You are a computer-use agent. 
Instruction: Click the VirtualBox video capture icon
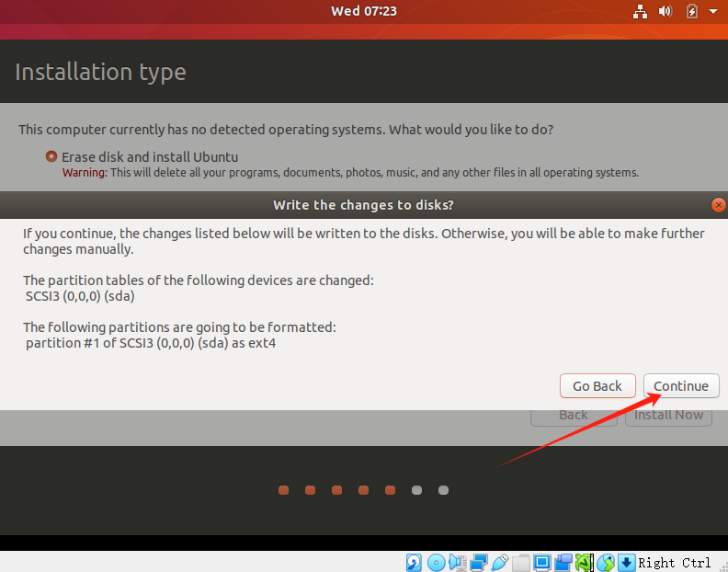[563, 563]
